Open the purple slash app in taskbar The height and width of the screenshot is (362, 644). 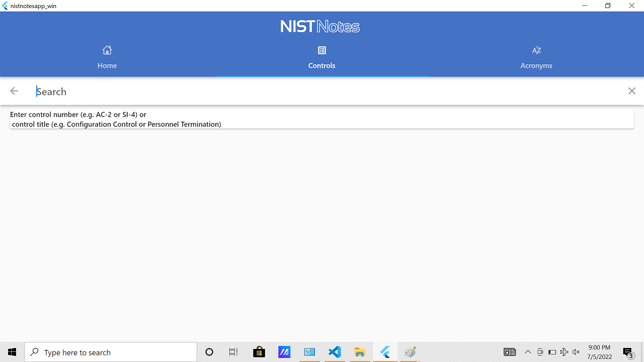[x=284, y=352]
